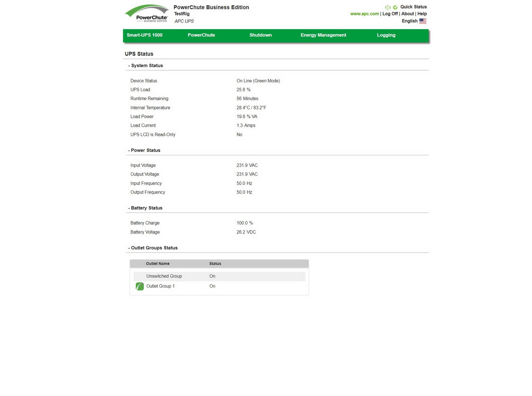Click the Input Frequency value 50.0 Hz

click(x=244, y=183)
